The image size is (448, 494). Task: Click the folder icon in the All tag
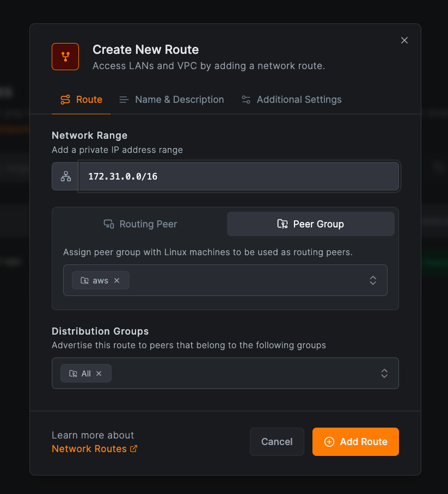pyautogui.click(x=73, y=373)
